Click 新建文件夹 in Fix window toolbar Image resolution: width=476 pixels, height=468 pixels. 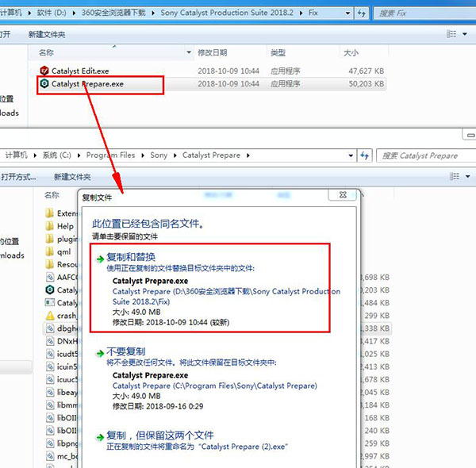point(47,35)
